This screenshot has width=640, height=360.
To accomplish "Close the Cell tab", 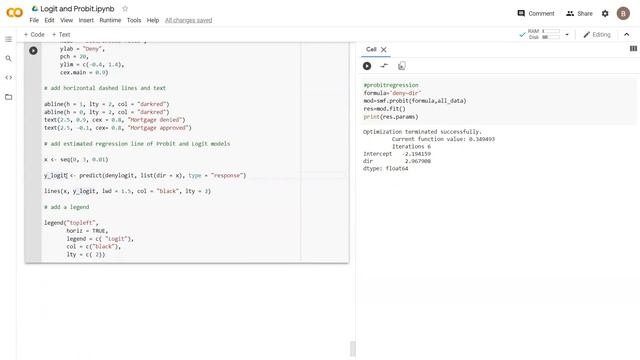I will pos(384,49).
